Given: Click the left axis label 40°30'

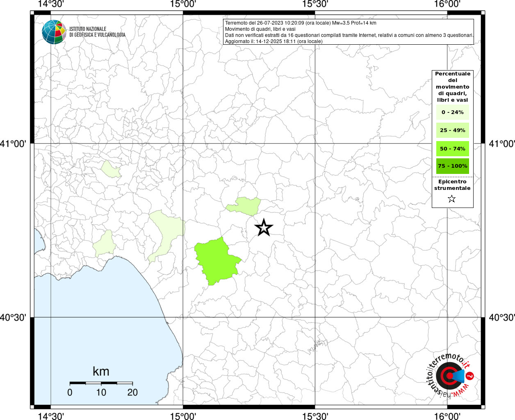Looking at the screenshot, I should coord(13,317).
